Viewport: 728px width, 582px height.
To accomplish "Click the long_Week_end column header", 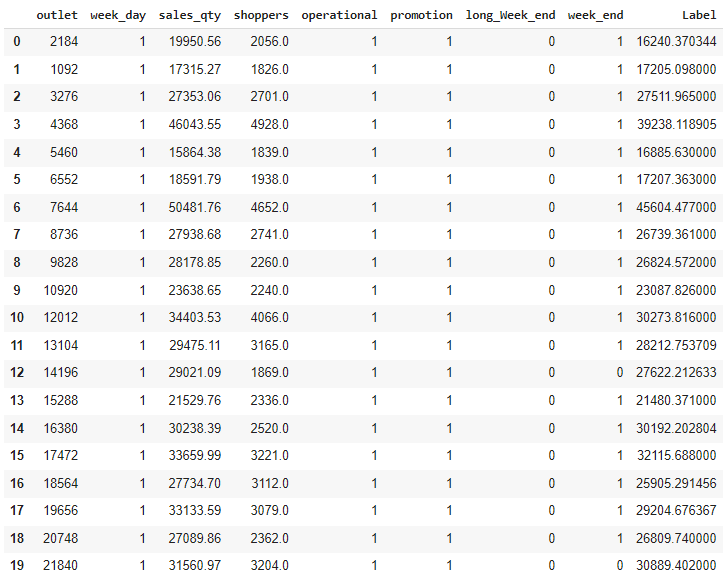I will (510, 16).
